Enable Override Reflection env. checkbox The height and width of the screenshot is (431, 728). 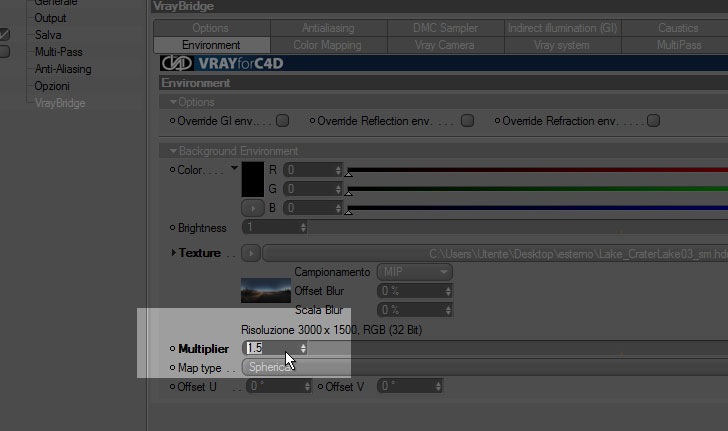point(468,121)
